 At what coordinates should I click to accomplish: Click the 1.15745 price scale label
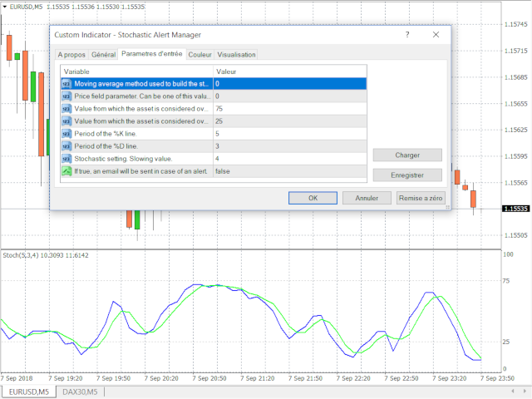point(515,24)
